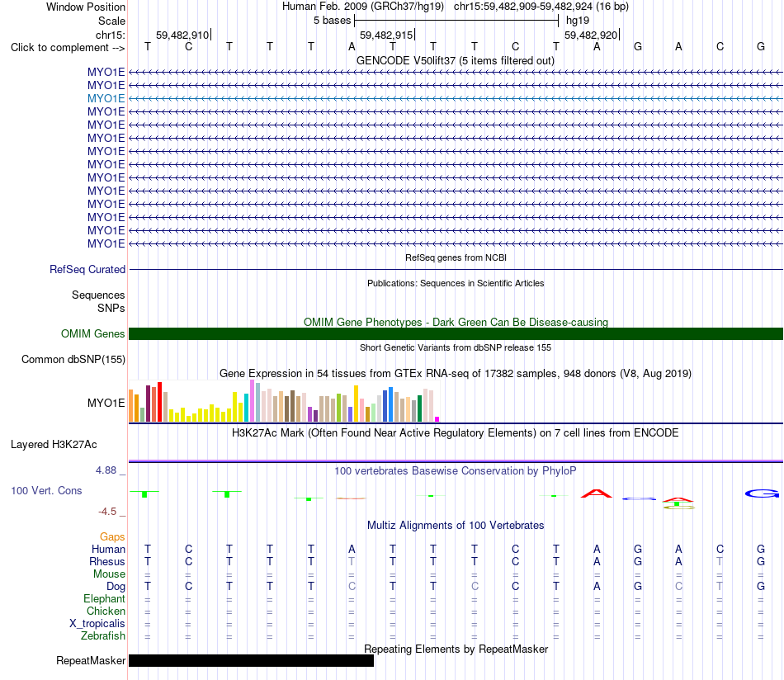Click the MYO1E label beside the GTEx bar chart
This screenshot has height=680, width=784.
106,403
